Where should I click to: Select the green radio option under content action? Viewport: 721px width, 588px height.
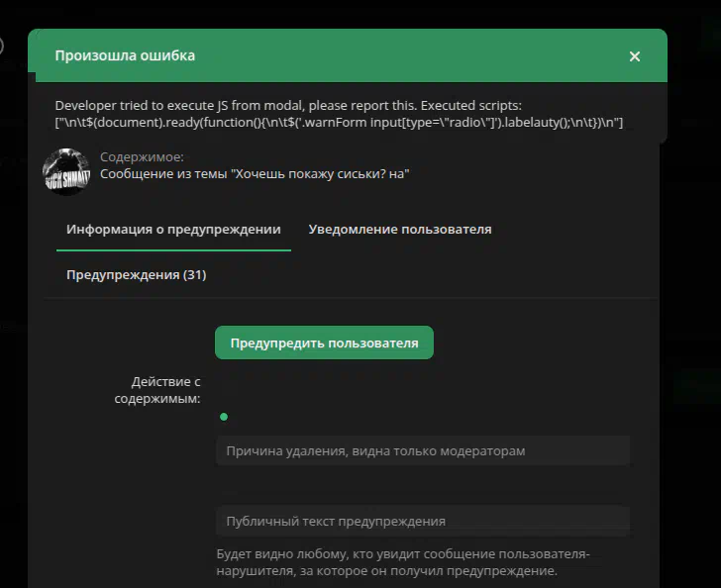[224, 417]
